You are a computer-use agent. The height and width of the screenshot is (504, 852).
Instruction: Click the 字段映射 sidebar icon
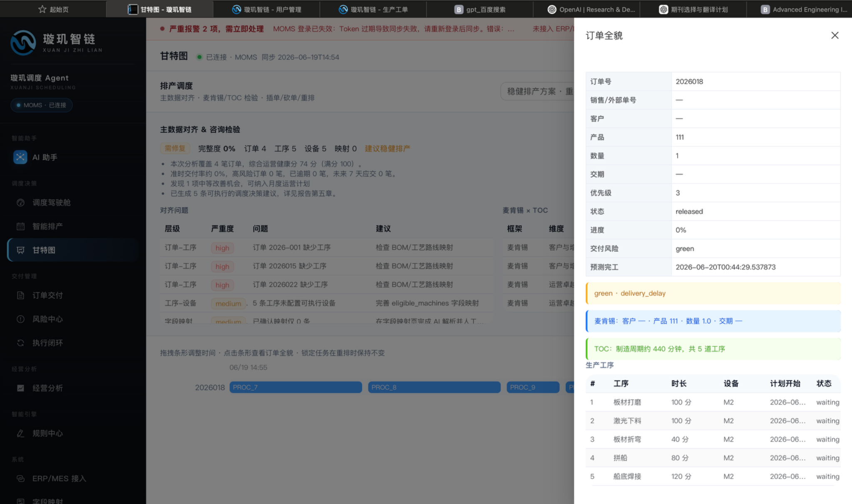pos(20,501)
